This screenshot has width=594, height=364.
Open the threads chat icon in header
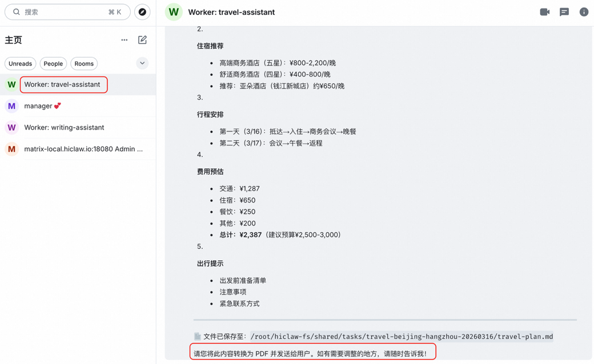tap(564, 12)
